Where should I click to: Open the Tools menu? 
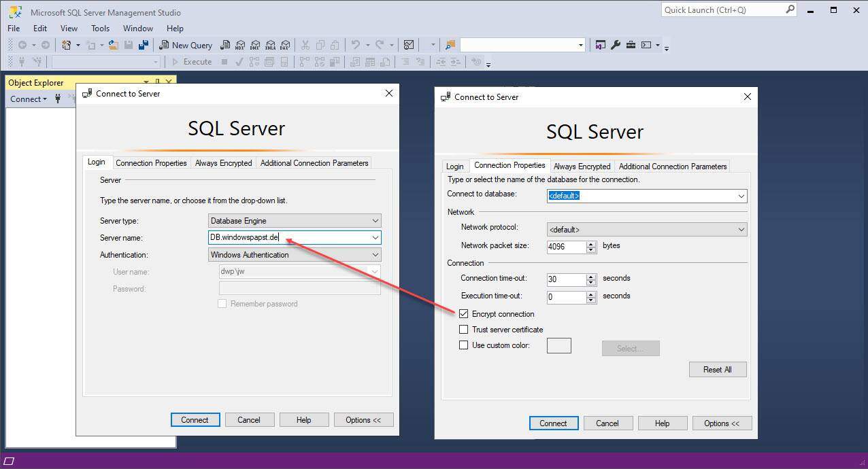(100, 29)
